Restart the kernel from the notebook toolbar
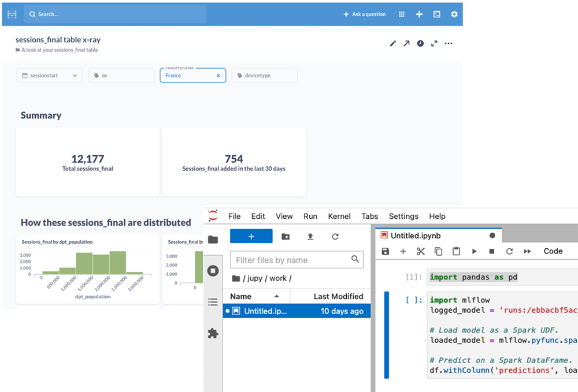Viewport: 578px width, 392px height. 509,251
